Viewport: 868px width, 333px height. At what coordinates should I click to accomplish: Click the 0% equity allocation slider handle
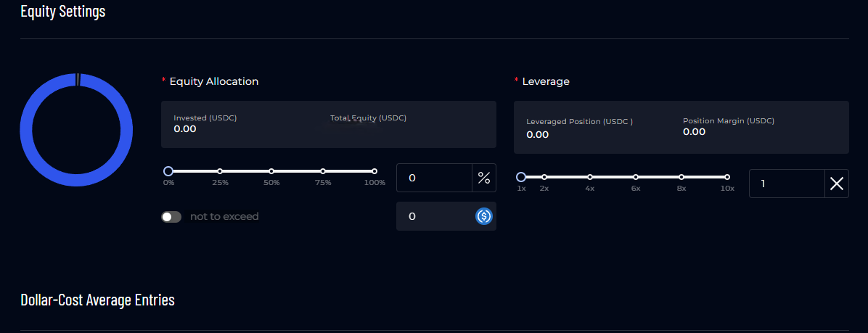[x=168, y=171]
